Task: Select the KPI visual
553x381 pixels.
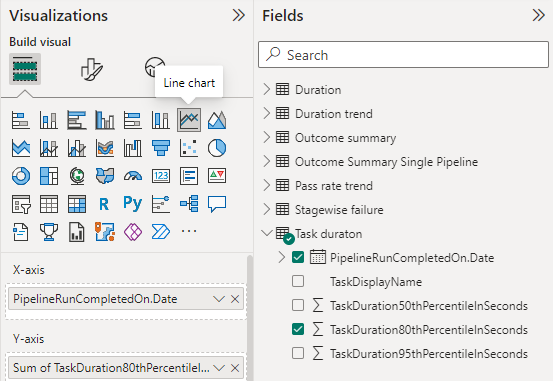Action: [217, 176]
